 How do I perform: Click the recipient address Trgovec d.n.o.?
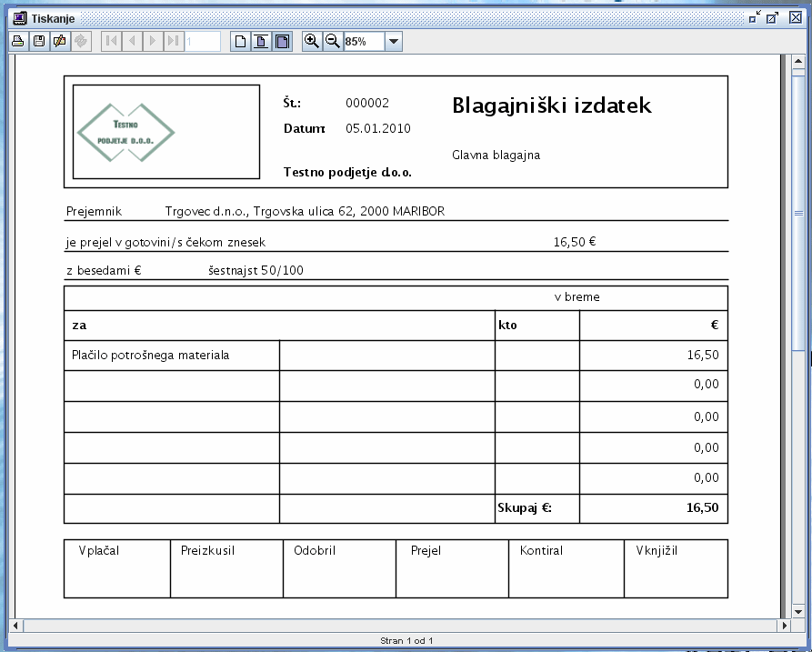(305, 211)
